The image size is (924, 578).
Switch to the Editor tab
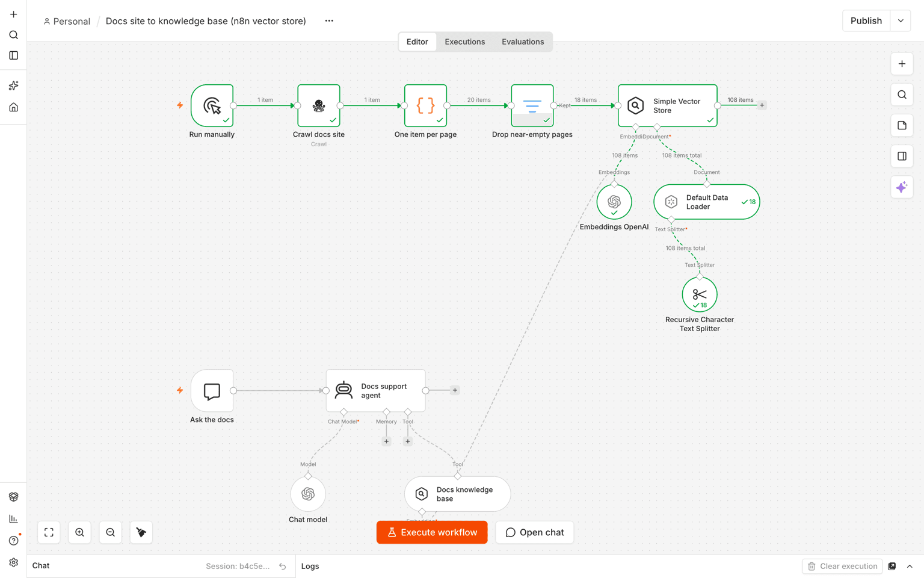(x=417, y=42)
